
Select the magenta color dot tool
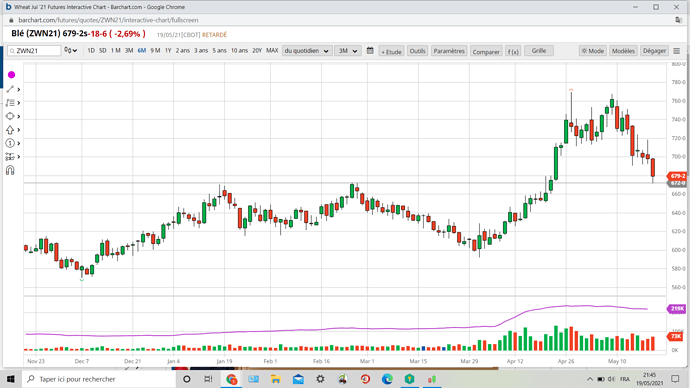tap(11, 75)
